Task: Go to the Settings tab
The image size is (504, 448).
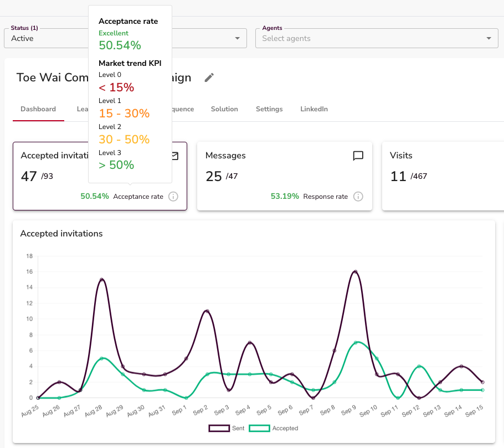Action: pos(269,109)
